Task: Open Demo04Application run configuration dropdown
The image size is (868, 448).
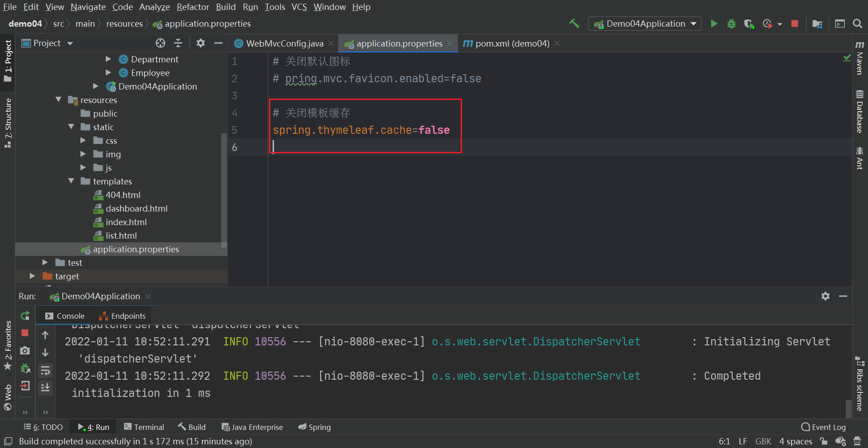Action: 645,24
